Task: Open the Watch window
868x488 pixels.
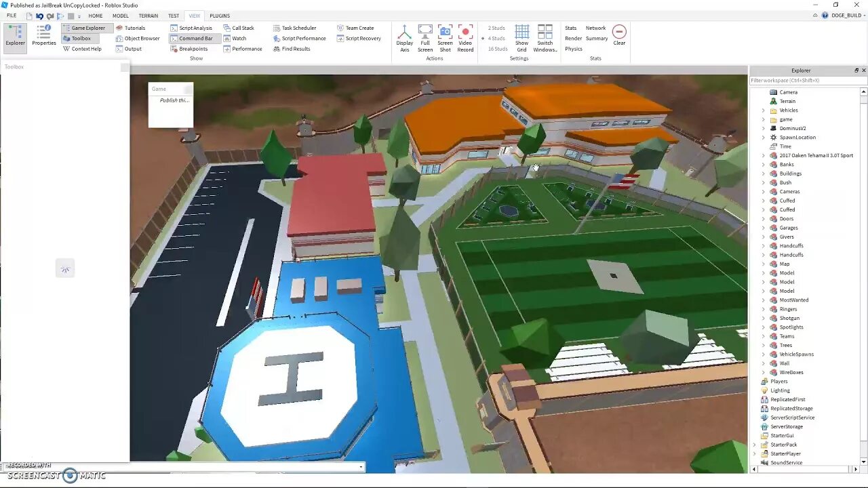Action: 235,39
